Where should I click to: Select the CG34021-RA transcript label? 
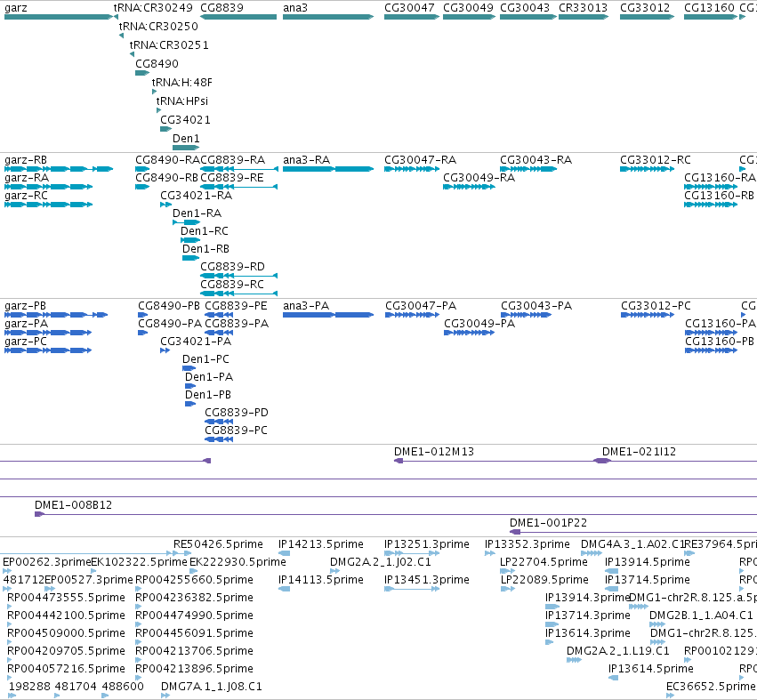pos(196,196)
